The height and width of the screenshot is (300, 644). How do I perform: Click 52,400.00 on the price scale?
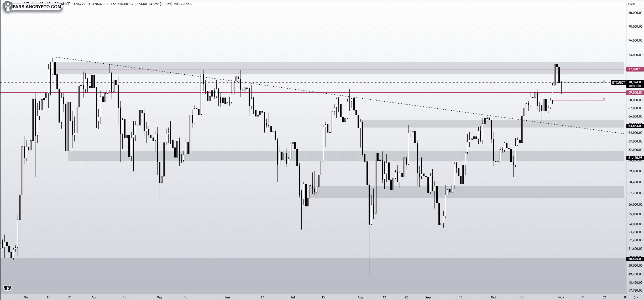(635, 240)
